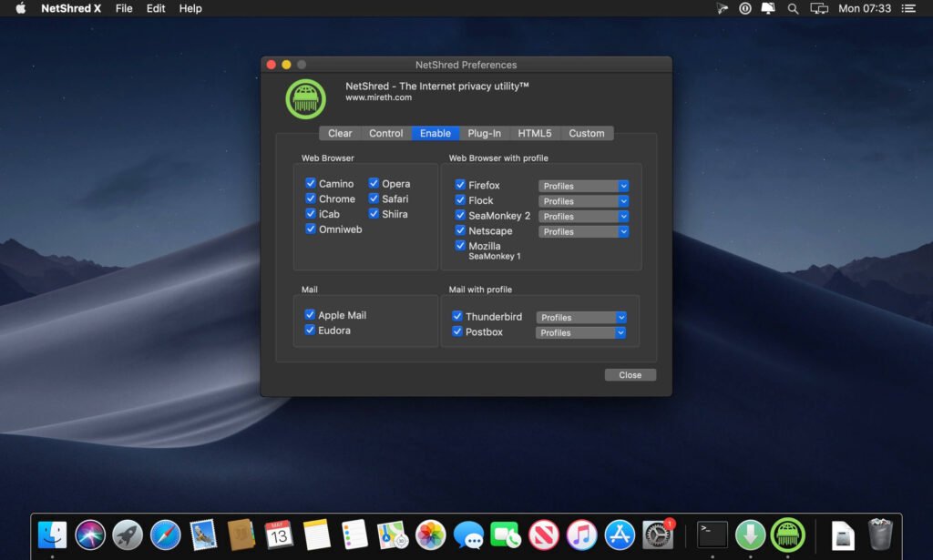Image resolution: width=933 pixels, height=560 pixels.
Task: Disable the Thunderbird mail checkbox
Action: click(459, 317)
